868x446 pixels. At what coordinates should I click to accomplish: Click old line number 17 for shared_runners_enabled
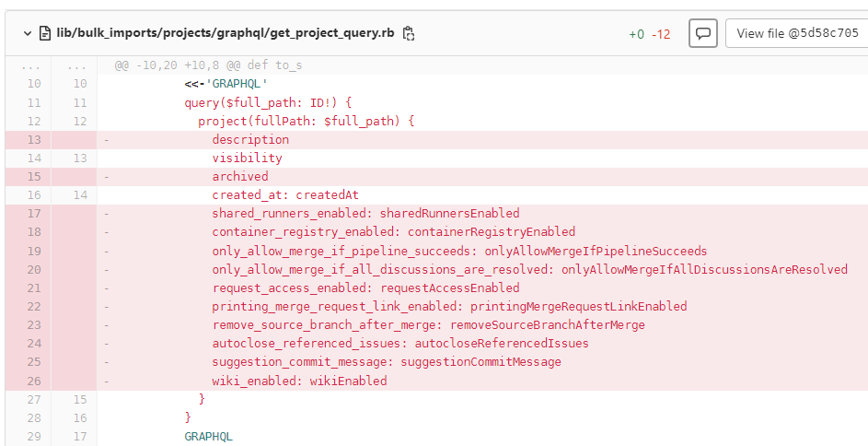tap(34, 214)
